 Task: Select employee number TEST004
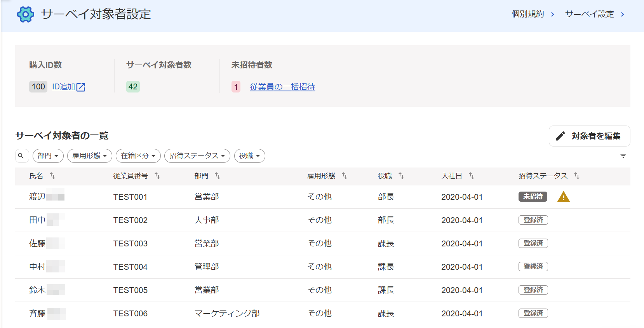130,267
